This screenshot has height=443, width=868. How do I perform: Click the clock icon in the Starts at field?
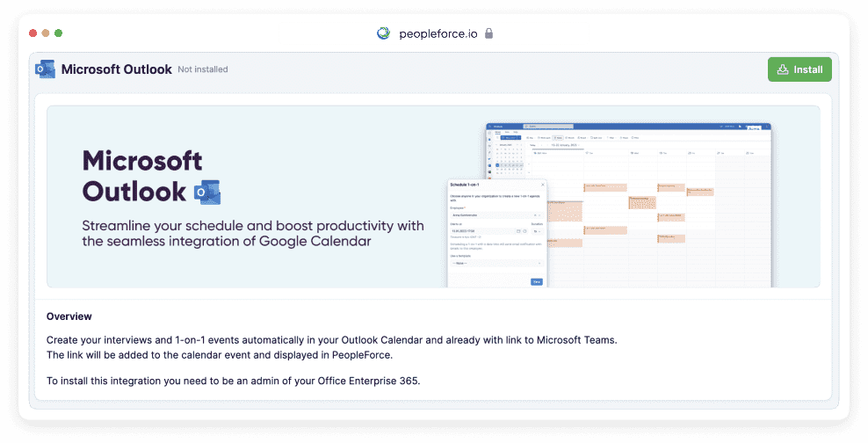pyautogui.click(x=525, y=231)
